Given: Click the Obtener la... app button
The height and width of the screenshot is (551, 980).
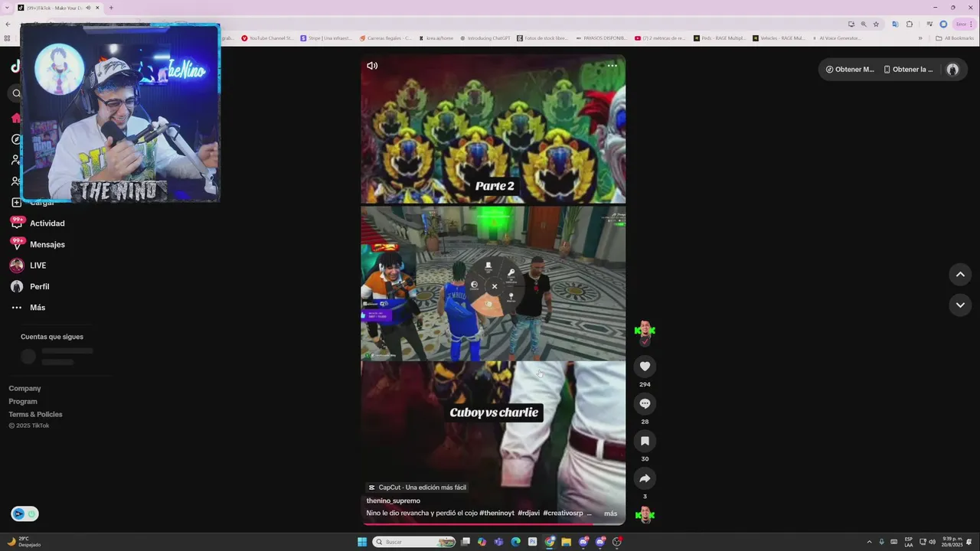Looking at the screenshot, I should [909, 70].
